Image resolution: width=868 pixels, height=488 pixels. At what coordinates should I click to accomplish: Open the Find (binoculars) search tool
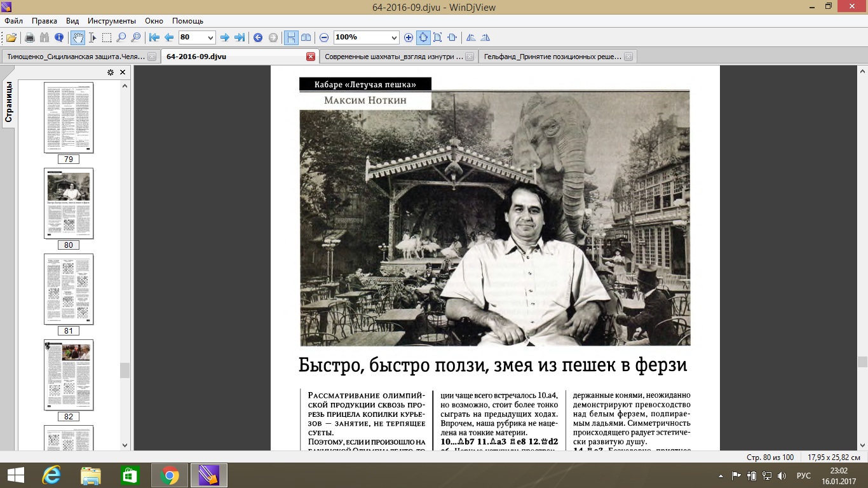point(44,37)
